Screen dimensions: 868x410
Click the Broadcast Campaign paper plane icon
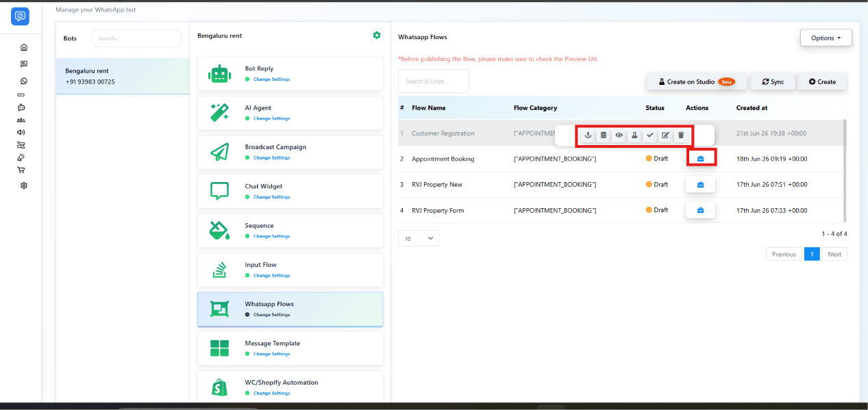coord(219,152)
